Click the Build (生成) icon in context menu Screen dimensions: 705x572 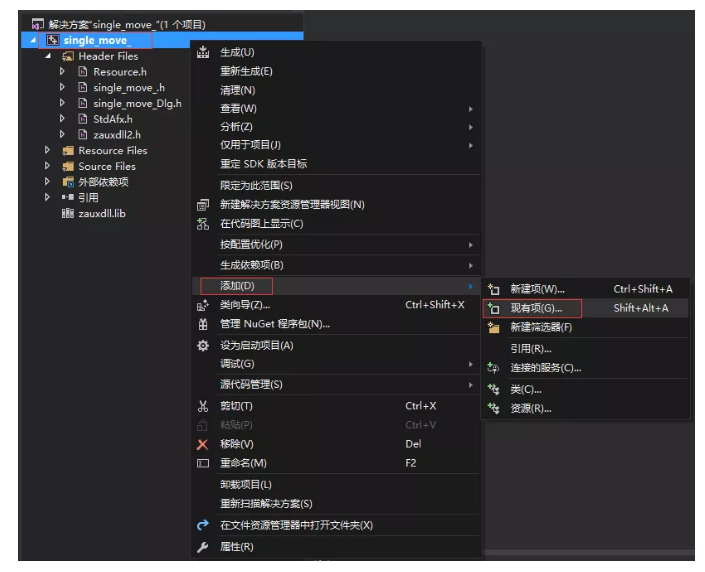coord(203,52)
